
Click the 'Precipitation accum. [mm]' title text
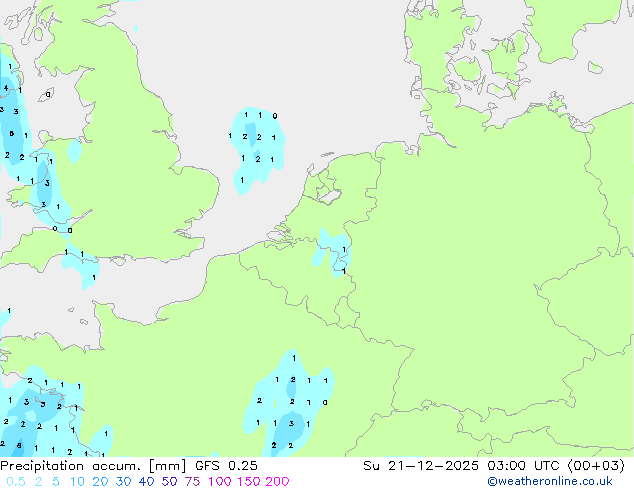coord(93,466)
